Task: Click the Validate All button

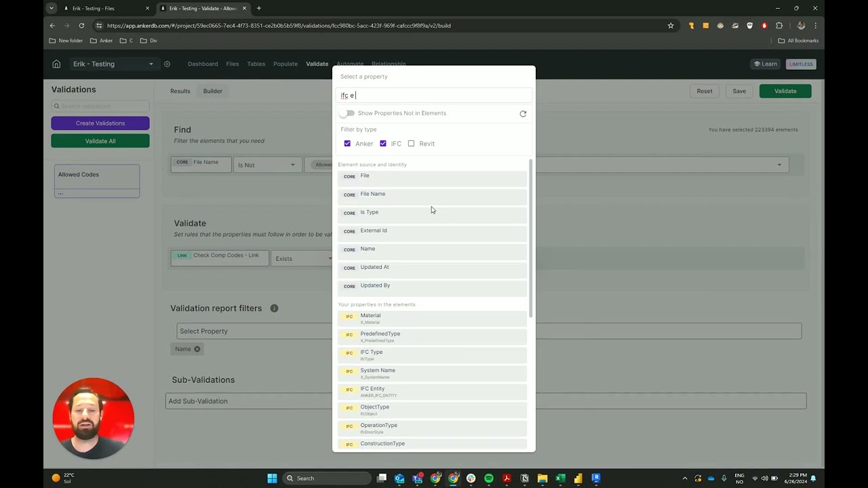Action: 100,141
